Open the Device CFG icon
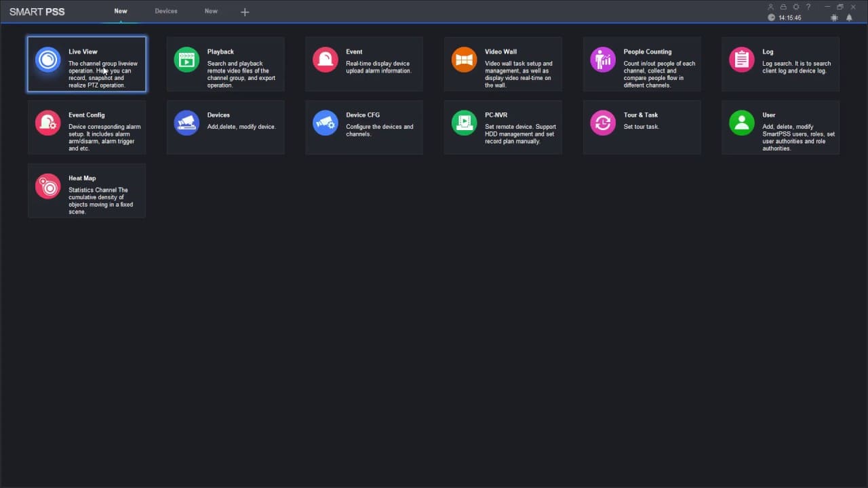The height and width of the screenshot is (488, 868). click(325, 123)
